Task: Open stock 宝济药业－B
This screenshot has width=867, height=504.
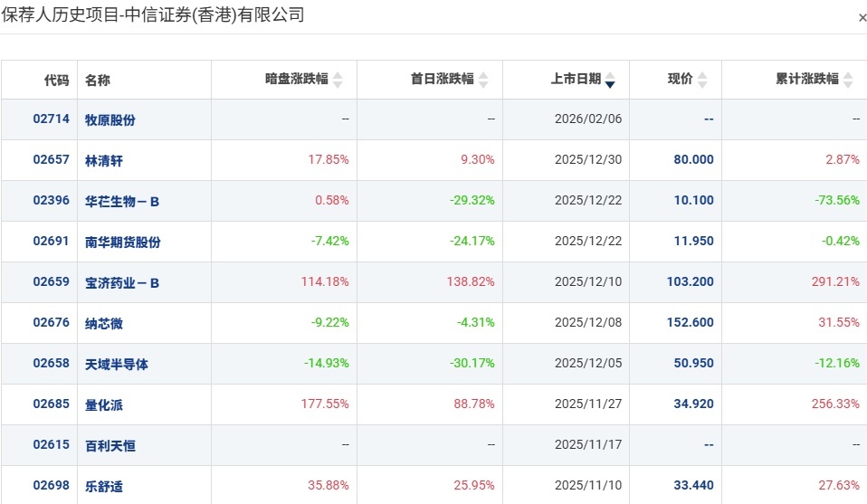Action: click(121, 283)
